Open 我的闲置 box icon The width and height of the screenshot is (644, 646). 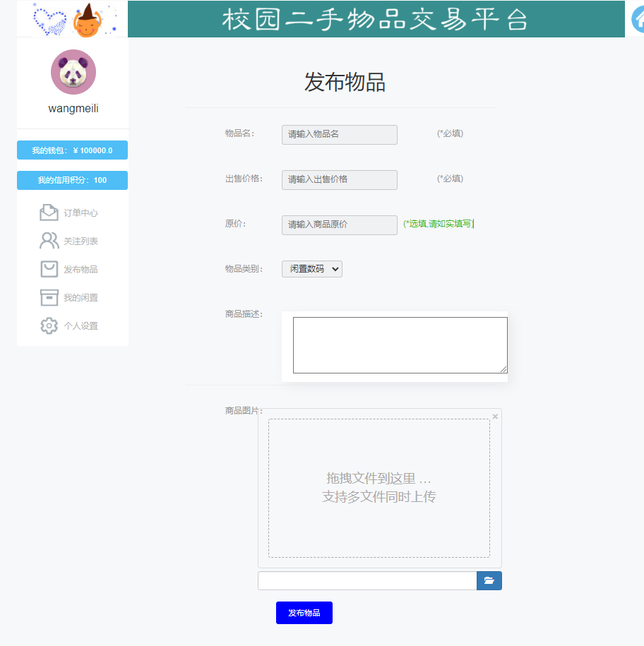pyautogui.click(x=49, y=297)
